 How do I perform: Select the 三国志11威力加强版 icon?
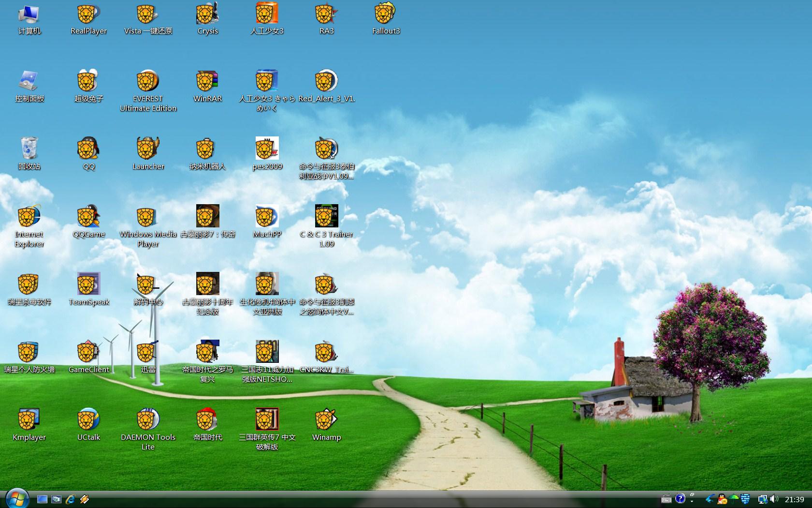pos(267,362)
